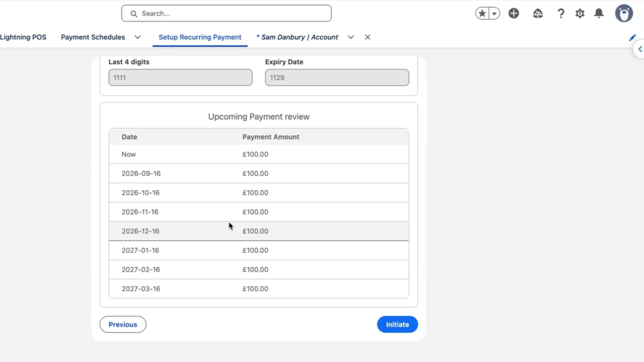This screenshot has height=362, width=644.
Task: Click the Last 4 digits field
Action: 180,78
